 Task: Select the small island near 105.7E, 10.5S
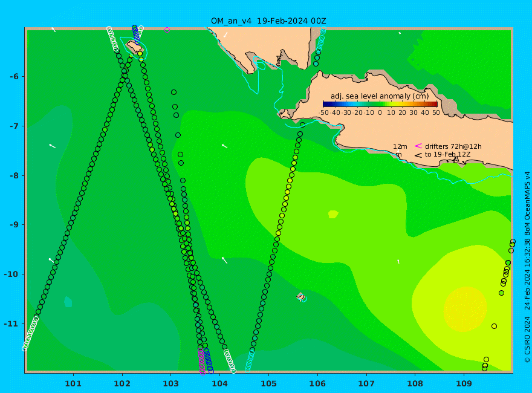pos(300,296)
